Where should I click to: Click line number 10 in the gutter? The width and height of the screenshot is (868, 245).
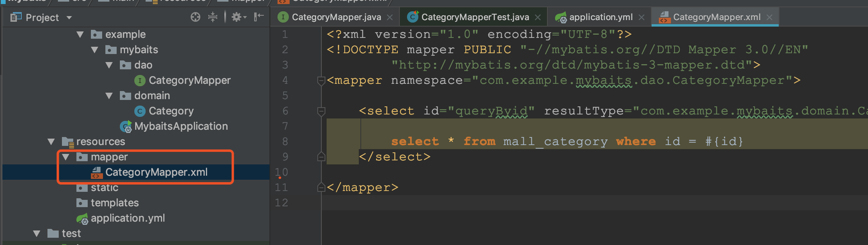282,172
